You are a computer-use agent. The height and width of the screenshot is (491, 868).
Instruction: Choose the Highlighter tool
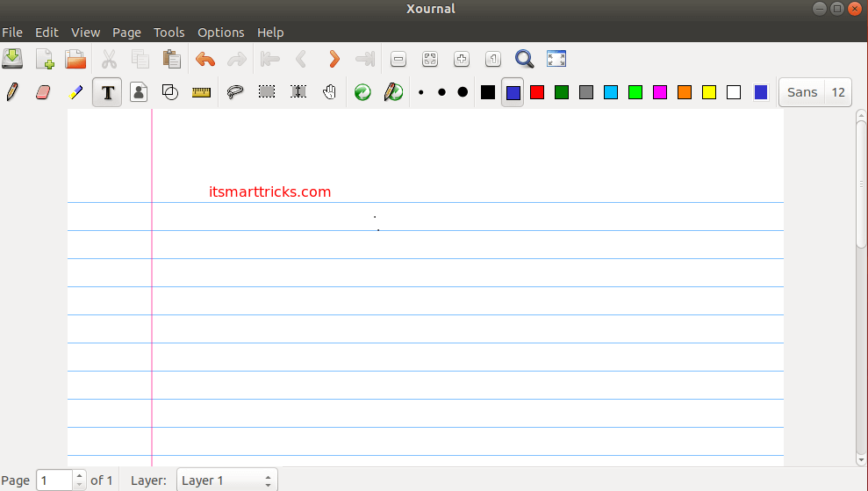pyautogui.click(x=75, y=92)
